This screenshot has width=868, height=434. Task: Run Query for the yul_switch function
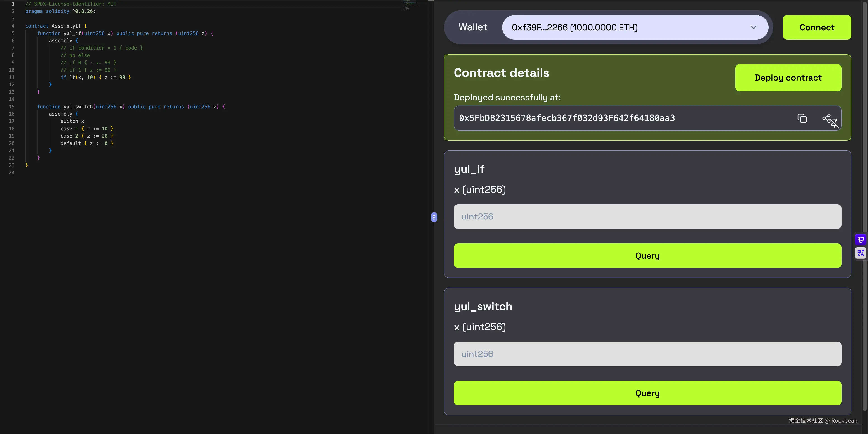(647, 393)
